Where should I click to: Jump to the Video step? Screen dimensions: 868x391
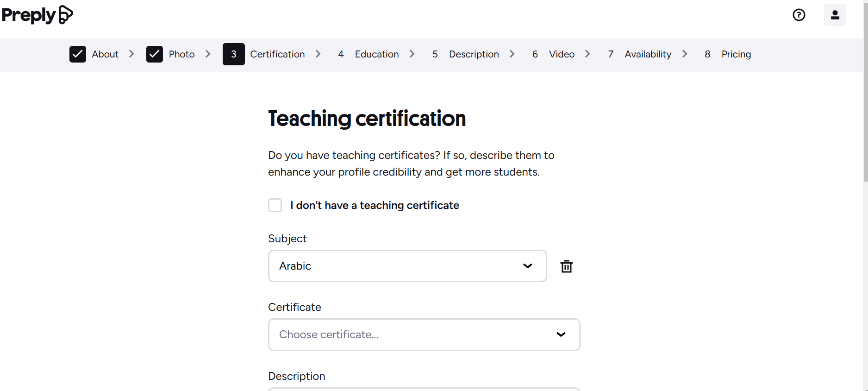pyautogui.click(x=562, y=54)
